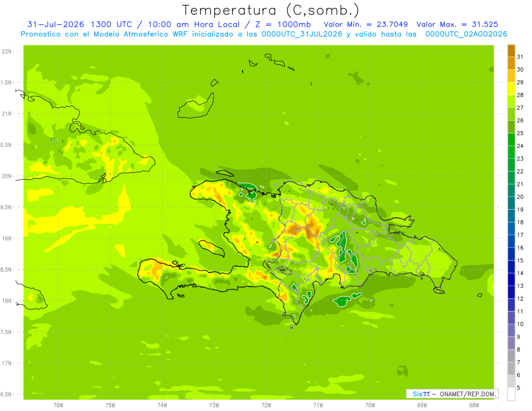Pick the light green swatch between 27 and 28
The height and width of the screenshot is (411, 532).
pos(511,102)
